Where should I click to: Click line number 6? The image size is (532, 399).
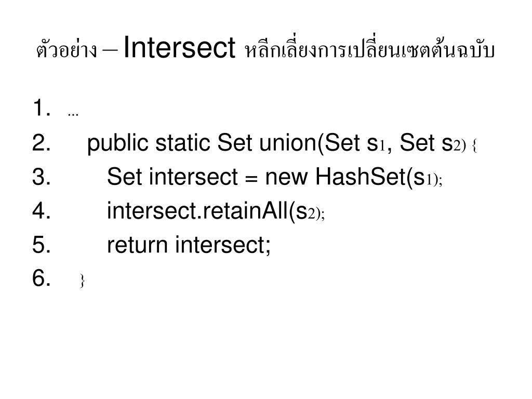coord(42,278)
